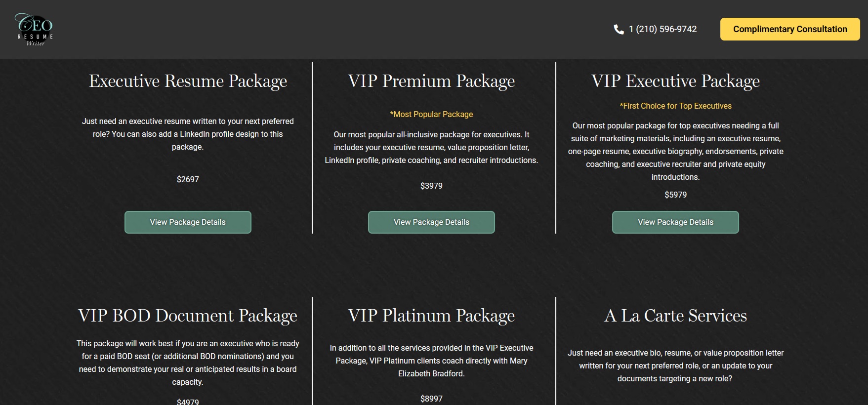Select the Executive Resume Package heading
The width and height of the screenshot is (868, 405).
(188, 81)
